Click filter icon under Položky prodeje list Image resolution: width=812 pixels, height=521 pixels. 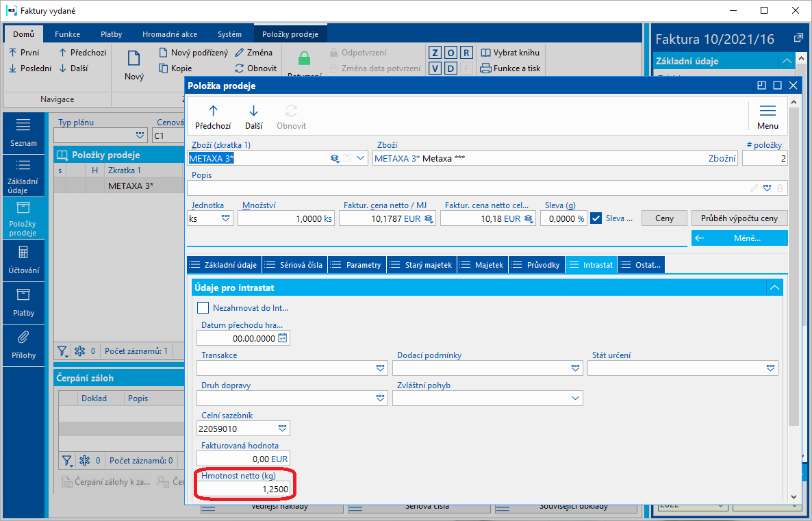point(63,351)
